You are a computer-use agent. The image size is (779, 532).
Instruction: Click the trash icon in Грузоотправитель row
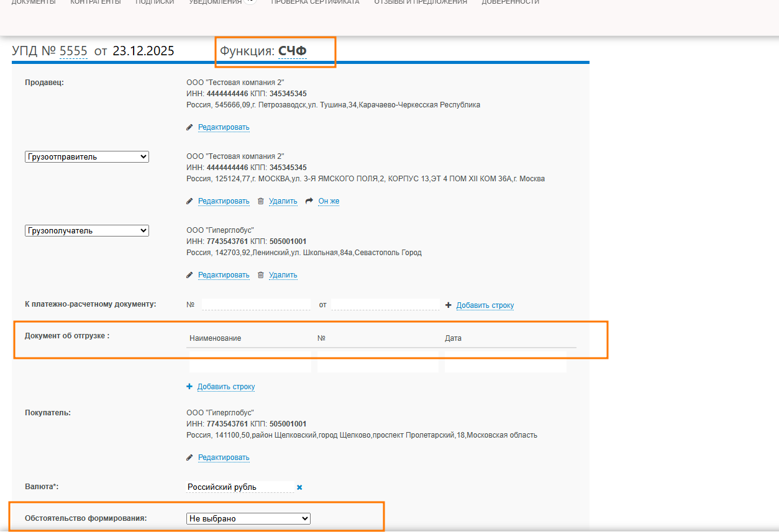(261, 201)
